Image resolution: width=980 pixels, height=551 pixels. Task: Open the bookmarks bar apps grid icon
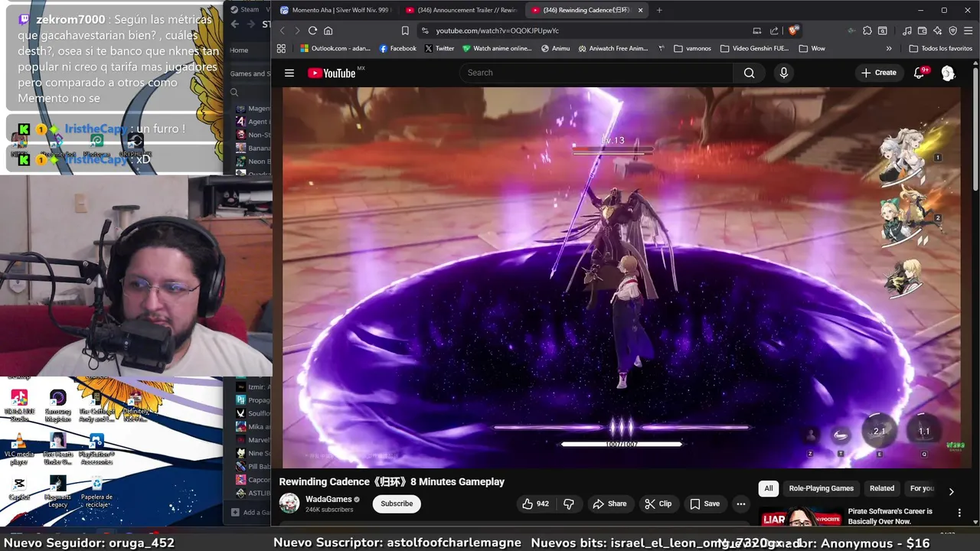click(x=281, y=48)
